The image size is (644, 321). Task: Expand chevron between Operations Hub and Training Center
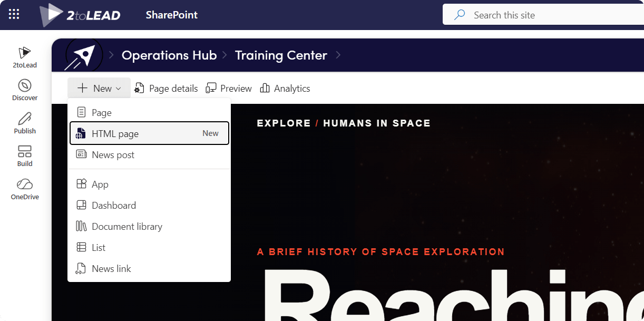click(x=226, y=55)
